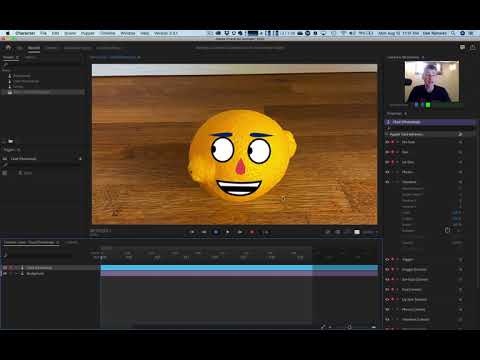Click the Home icon in the workspace bar

(8, 48)
